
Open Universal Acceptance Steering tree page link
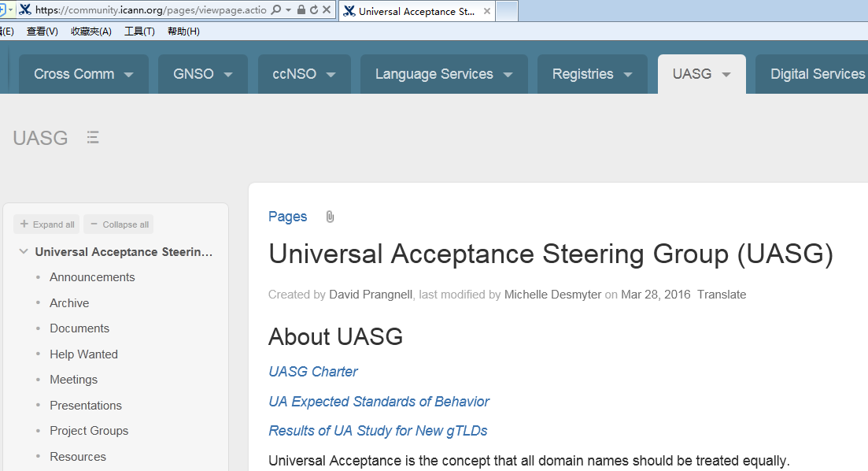point(124,252)
